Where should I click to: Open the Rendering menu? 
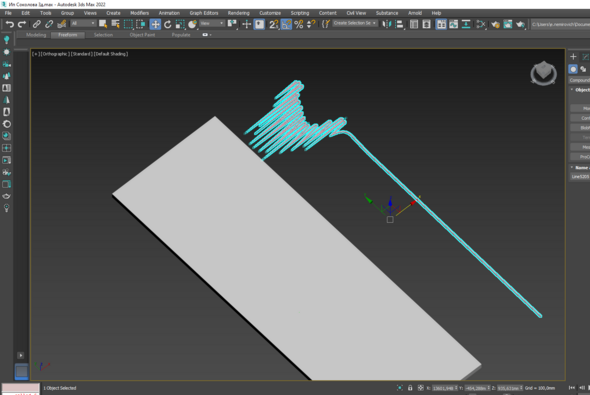coord(239,13)
